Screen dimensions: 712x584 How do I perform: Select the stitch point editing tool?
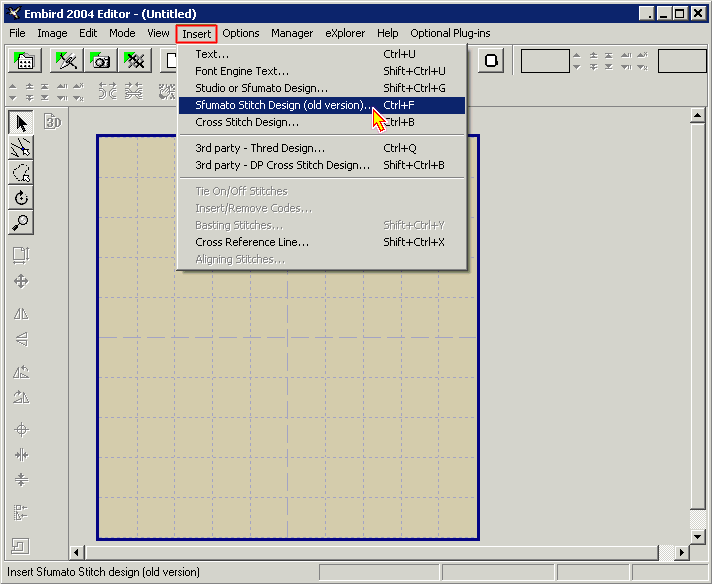pyautogui.click(x=21, y=148)
